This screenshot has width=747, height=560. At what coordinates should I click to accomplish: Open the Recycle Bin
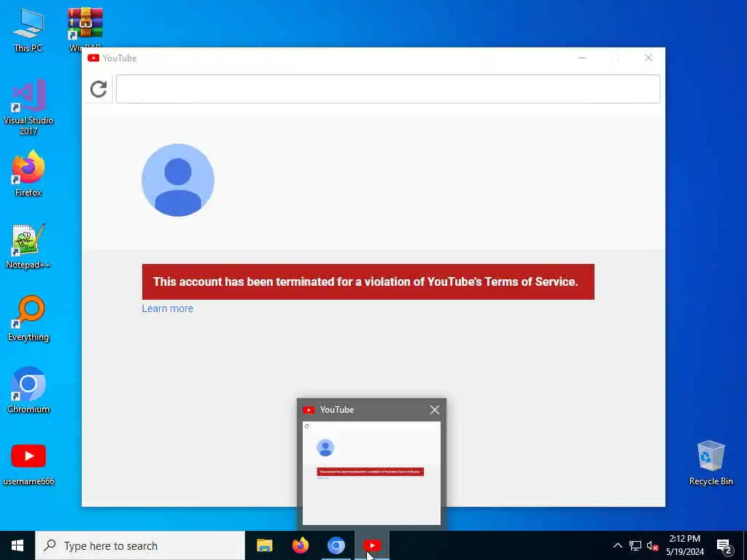(711, 463)
